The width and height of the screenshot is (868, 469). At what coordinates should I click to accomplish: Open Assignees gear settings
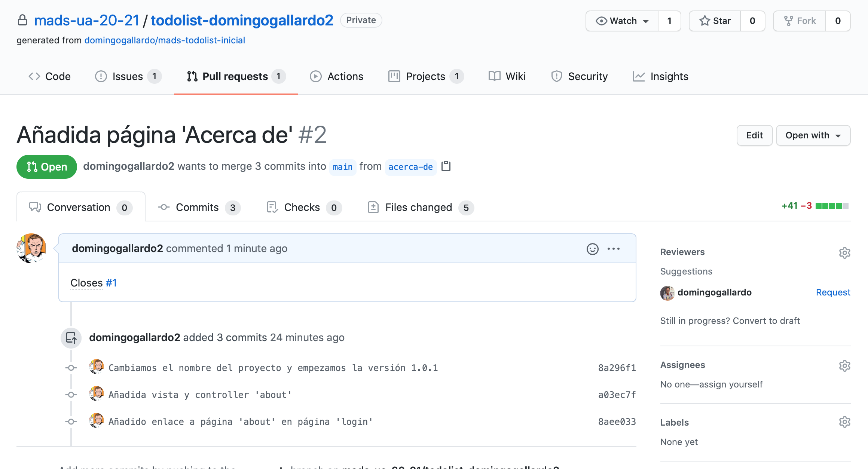[844, 365]
